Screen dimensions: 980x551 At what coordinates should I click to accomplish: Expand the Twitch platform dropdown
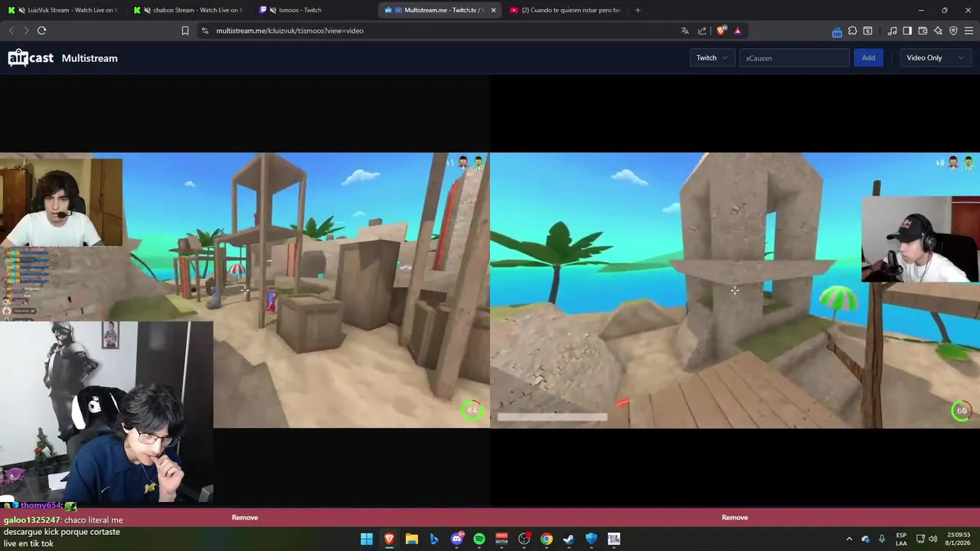click(x=712, y=58)
